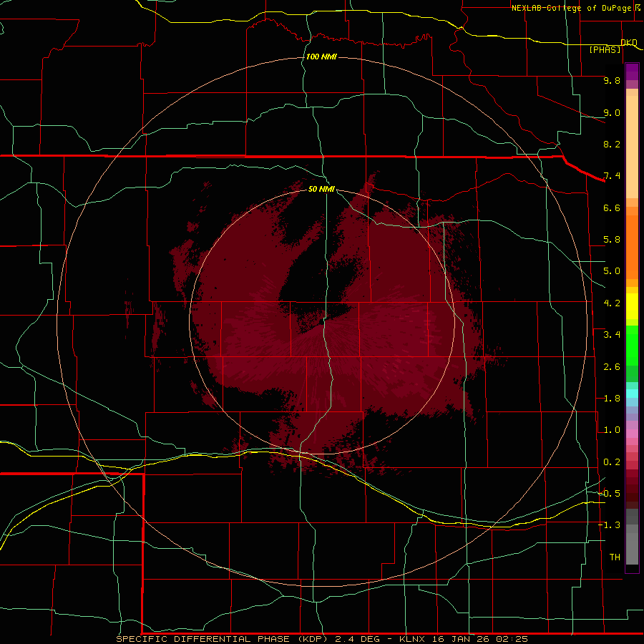644x644 pixels.
Task: Click the 8.2 color scale value
Action: pos(612,144)
